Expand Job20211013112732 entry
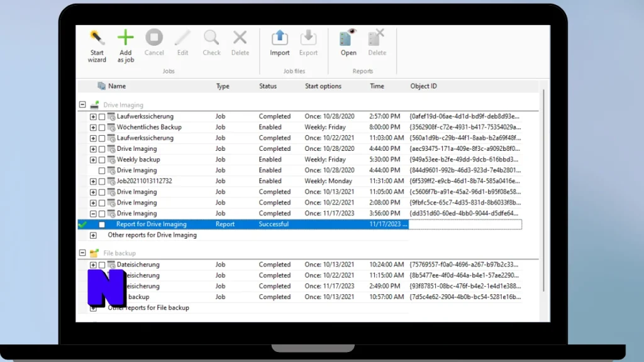Viewport: 644px width, 362px height. [x=93, y=182]
